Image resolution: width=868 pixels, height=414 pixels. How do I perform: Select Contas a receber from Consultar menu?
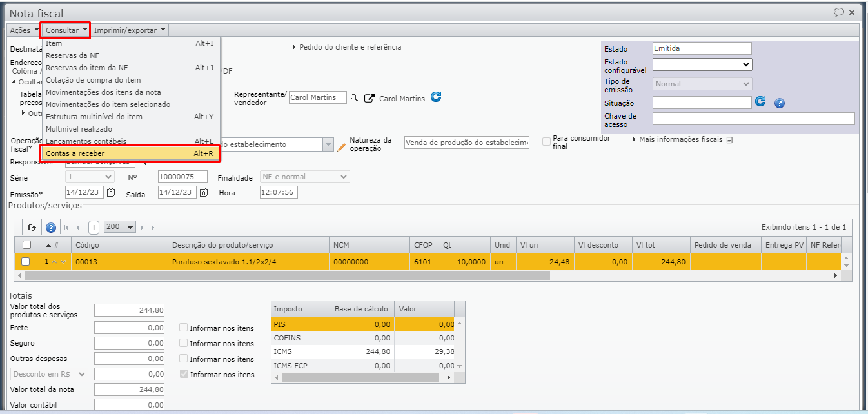[x=75, y=153]
